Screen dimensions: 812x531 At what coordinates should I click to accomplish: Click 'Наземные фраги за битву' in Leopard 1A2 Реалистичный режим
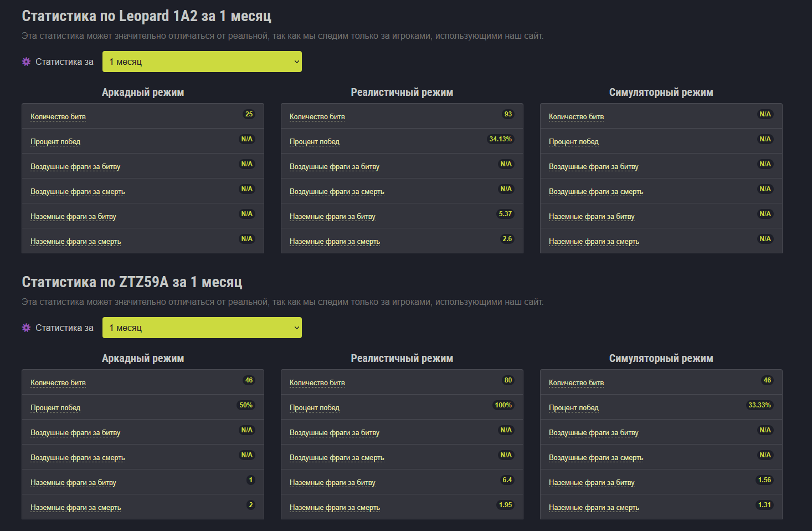(332, 216)
